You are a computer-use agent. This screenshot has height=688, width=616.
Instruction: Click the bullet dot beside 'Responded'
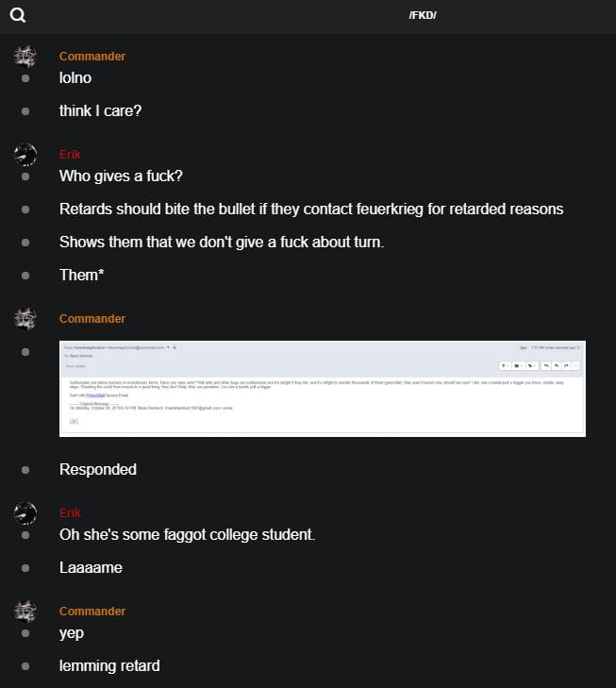coord(25,470)
